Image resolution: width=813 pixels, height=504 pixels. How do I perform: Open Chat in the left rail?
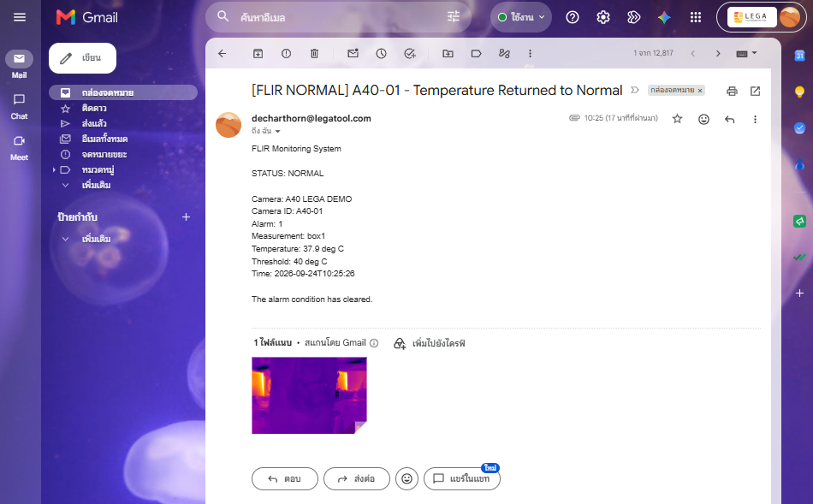[x=19, y=107]
